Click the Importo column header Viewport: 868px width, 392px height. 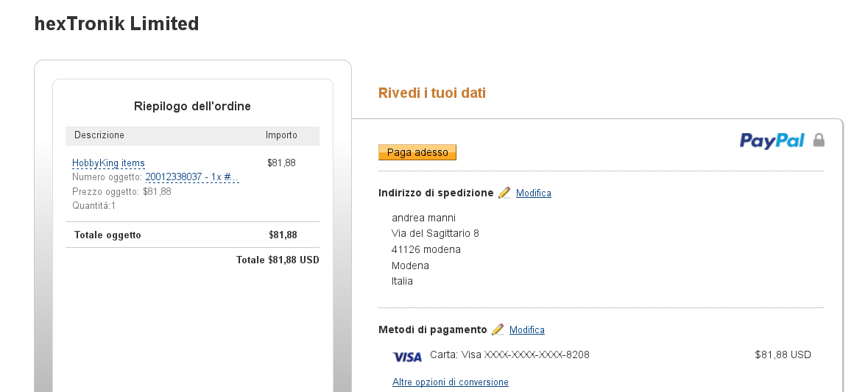click(281, 135)
